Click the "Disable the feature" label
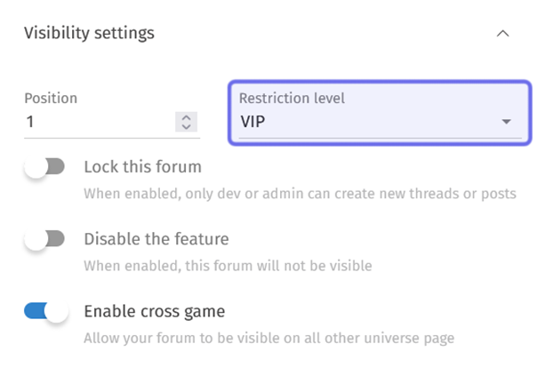The width and height of the screenshot is (545, 392). pos(156,239)
